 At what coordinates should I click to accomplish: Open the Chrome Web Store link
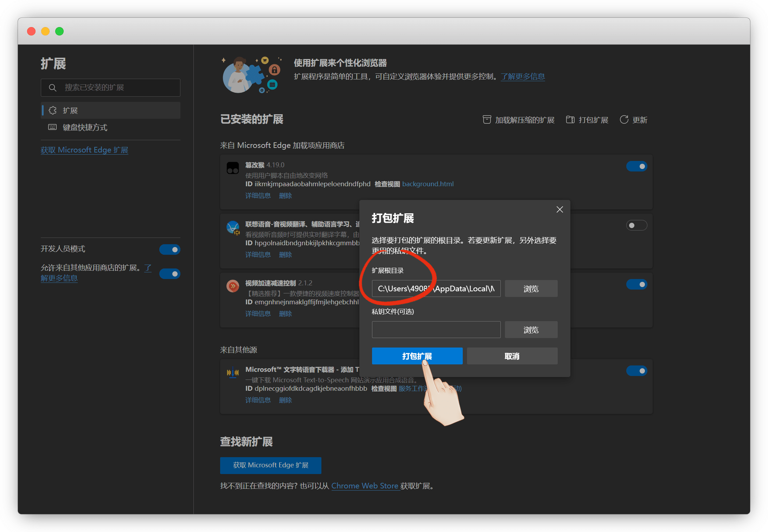point(365,486)
